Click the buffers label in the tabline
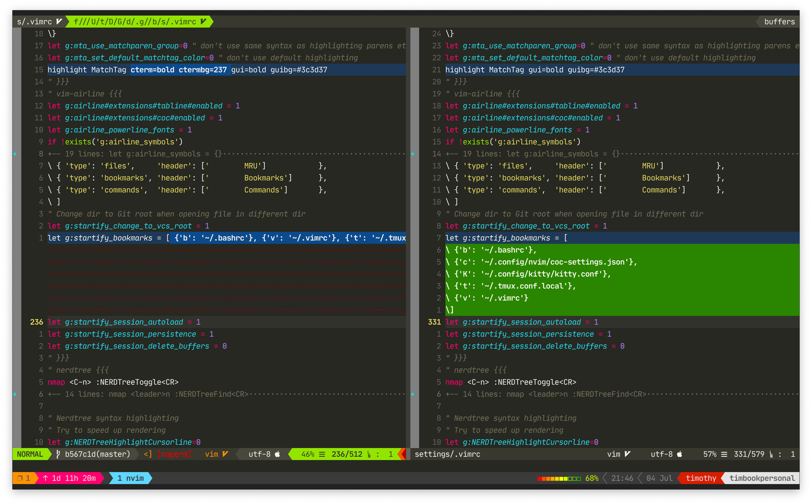 pyautogui.click(x=779, y=22)
